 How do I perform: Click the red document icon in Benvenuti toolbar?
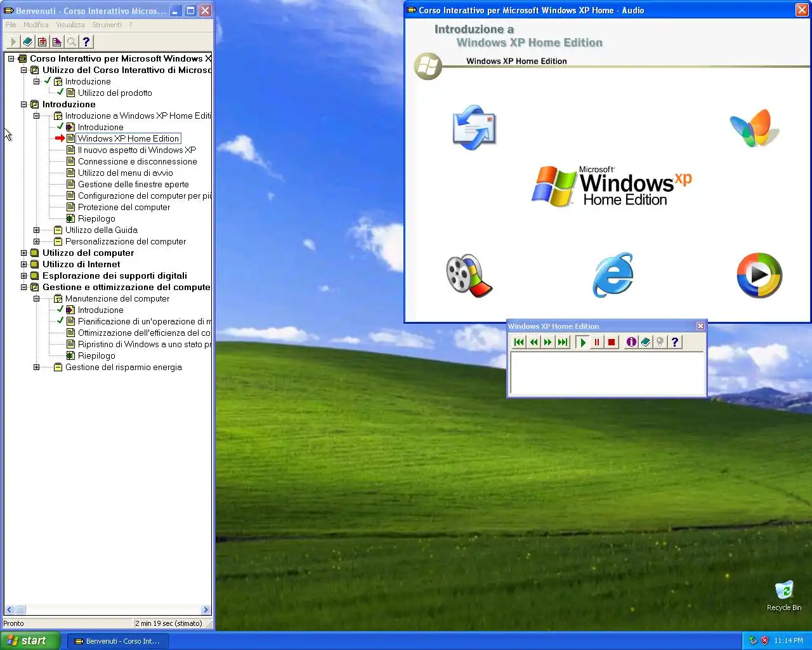click(43, 42)
